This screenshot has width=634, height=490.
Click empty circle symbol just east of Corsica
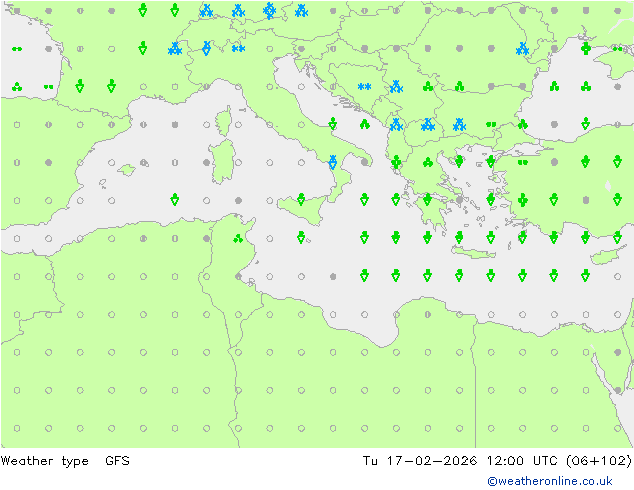[238, 125]
